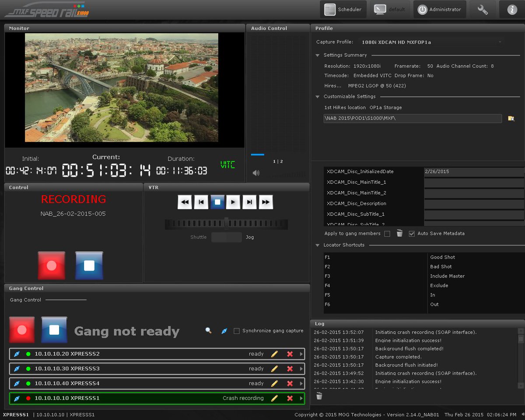This screenshot has height=420, width=525.
Task: Enable Apply to gang members checkbox
Action: 387,234
